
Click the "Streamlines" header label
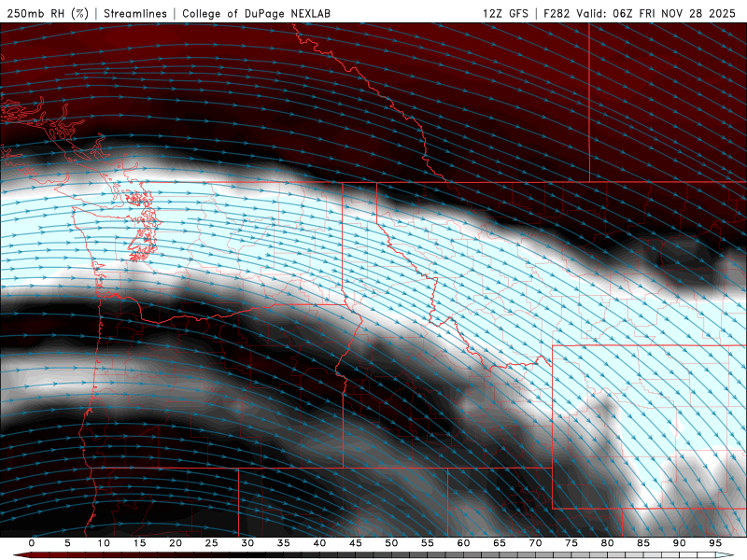135,13
